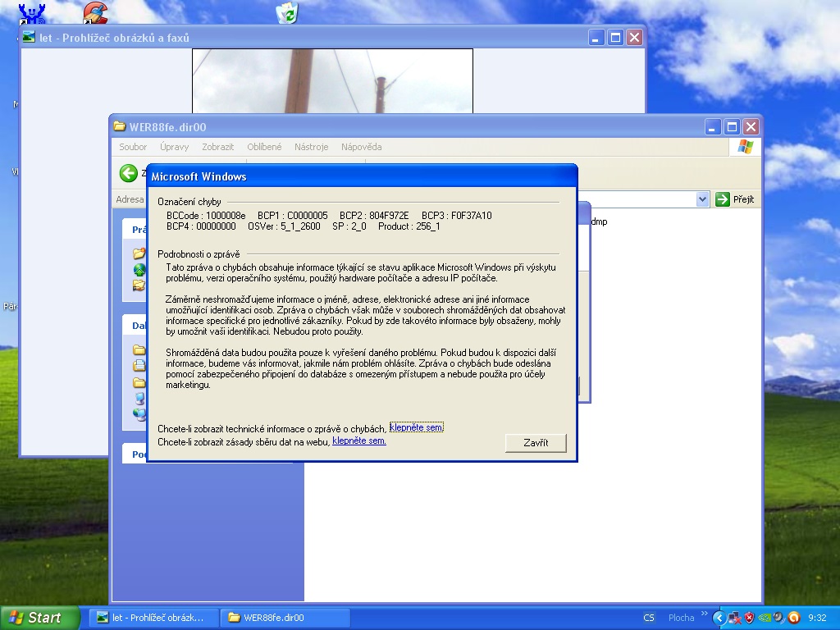Open the Oblíbené menu
Screen dimensions: 840x630
(x=264, y=147)
